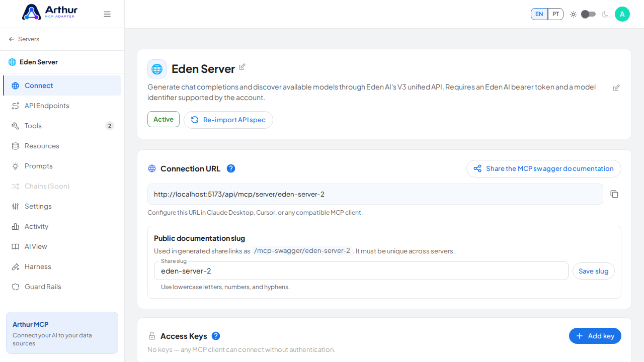Click Save slug button

(x=594, y=271)
